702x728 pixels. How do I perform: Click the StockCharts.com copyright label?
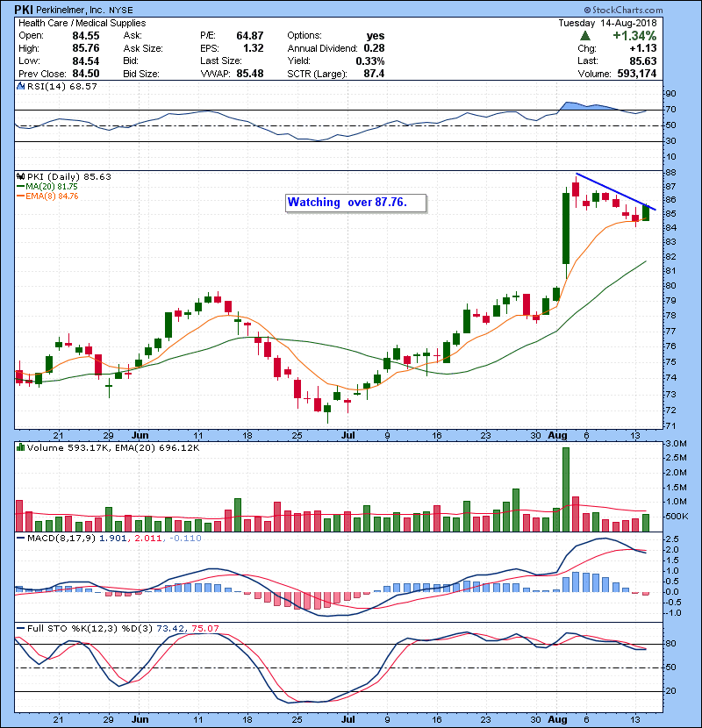[x=624, y=10]
